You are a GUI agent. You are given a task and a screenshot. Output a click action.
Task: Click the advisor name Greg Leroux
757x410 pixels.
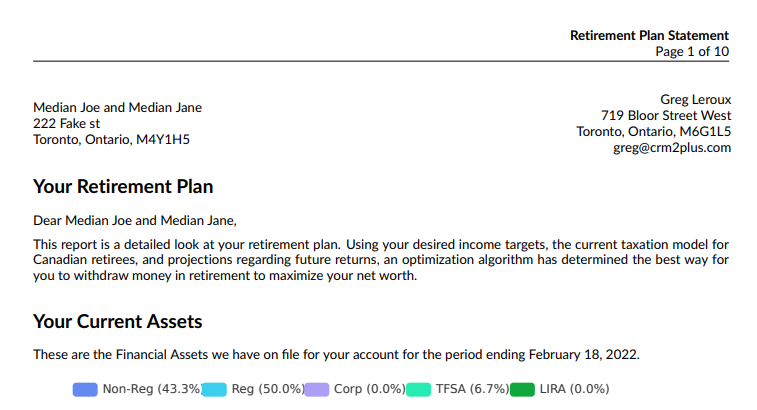(x=696, y=99)
